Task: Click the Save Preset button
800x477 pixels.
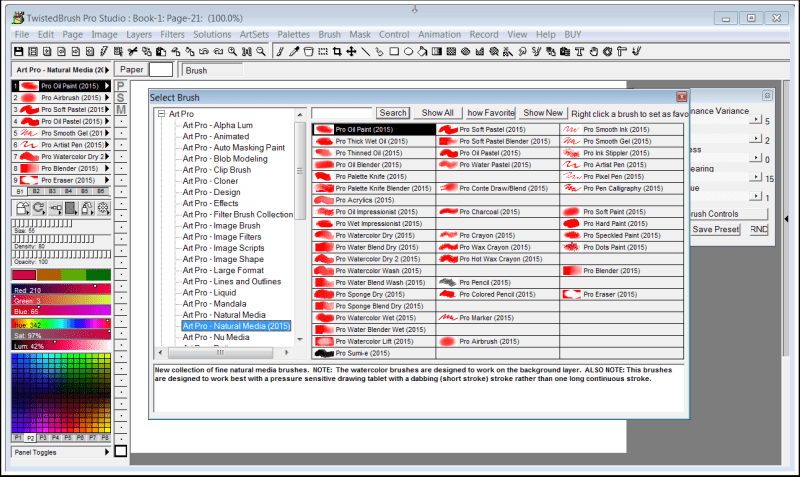Action: [715, 229]
